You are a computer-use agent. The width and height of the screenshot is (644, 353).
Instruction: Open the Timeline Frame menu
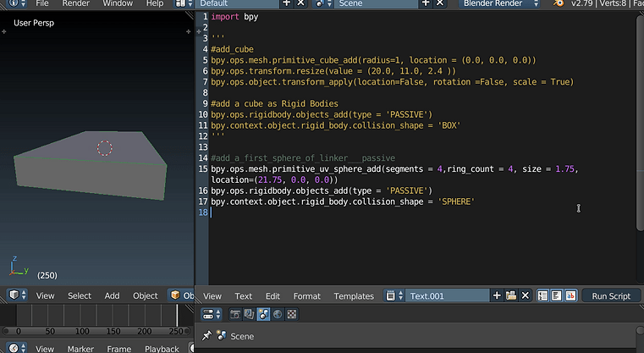coord(118,349)
